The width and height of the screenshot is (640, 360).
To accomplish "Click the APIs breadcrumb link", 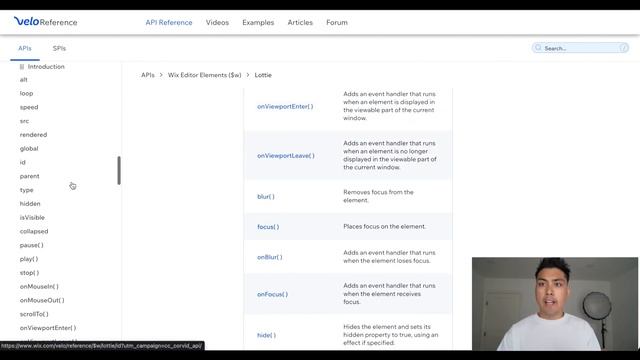I will pos(148,75).
